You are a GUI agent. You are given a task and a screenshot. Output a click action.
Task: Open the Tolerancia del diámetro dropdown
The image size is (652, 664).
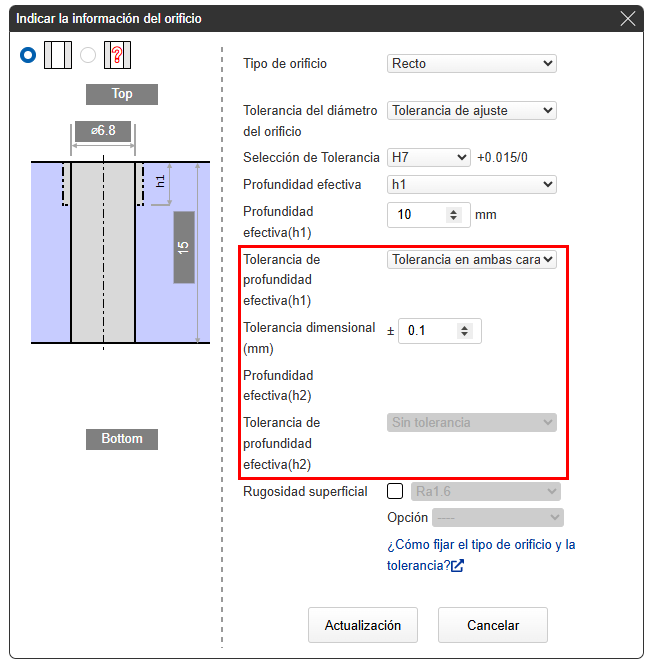coord(471,111)
